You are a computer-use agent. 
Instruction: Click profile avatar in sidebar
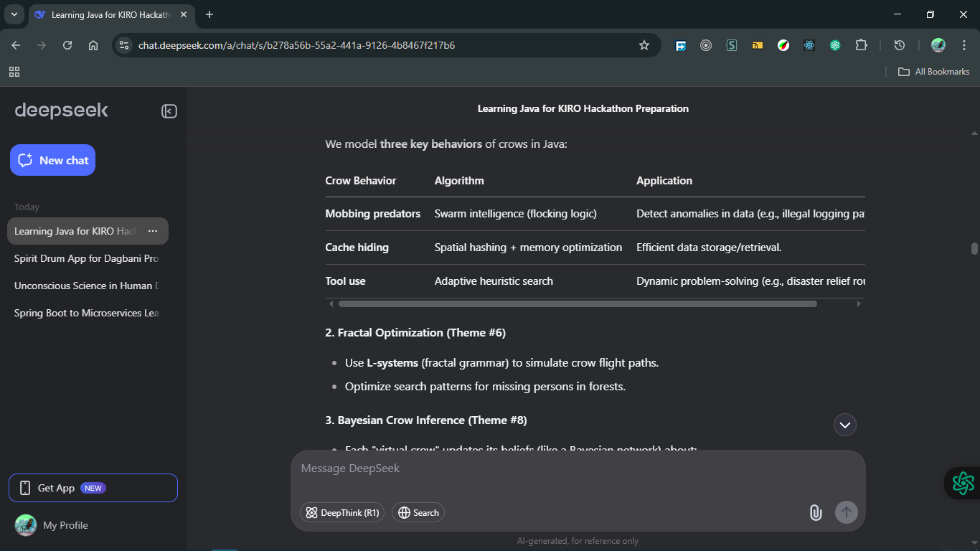pos(26,525)
